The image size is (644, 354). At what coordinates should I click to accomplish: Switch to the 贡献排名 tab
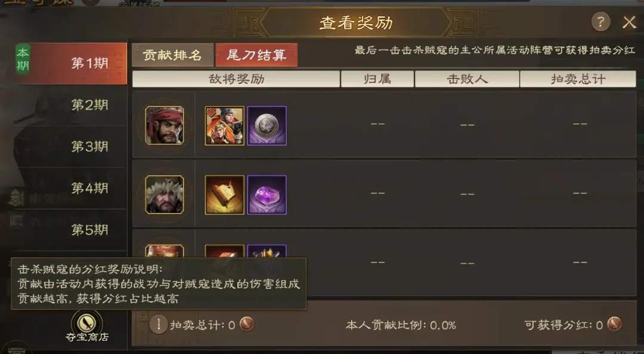pos(172,55)
